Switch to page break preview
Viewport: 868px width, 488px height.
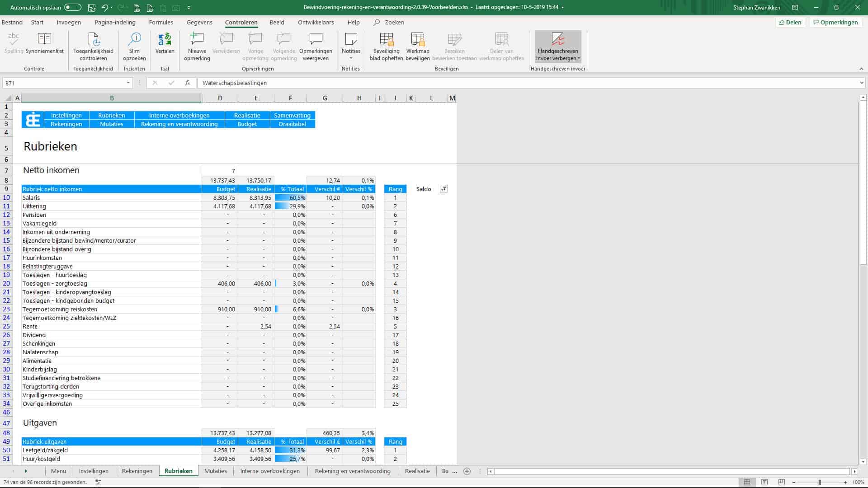click(x=781, y=483)
